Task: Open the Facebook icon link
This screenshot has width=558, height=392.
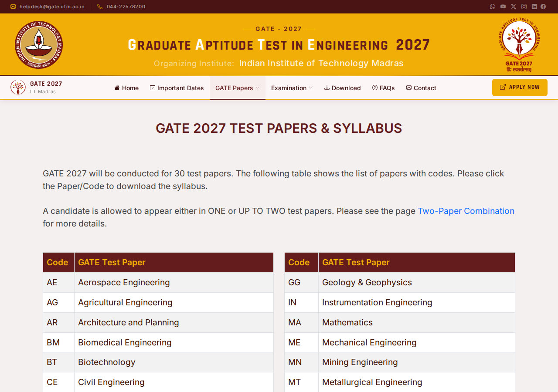Action: pyautogui.click(x=543, y=7)
